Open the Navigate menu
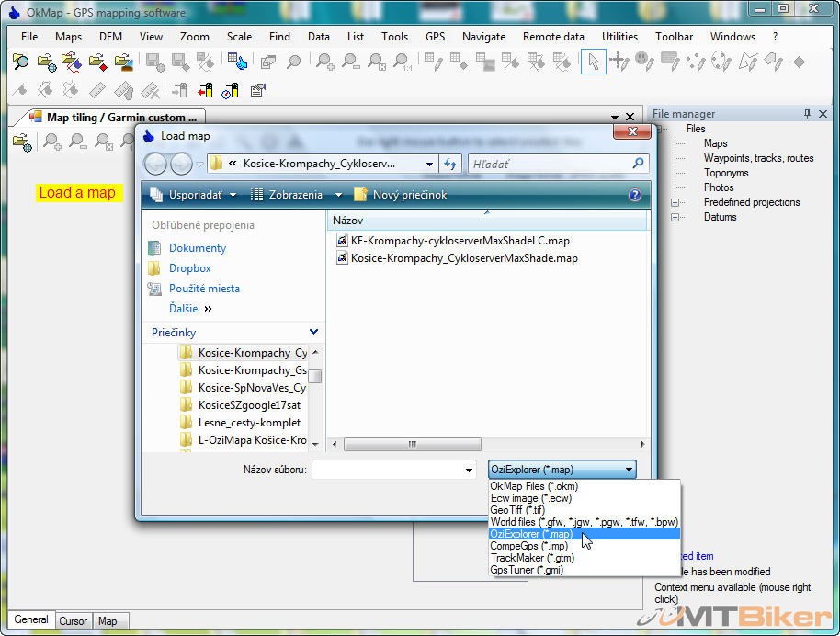This screenshot has width=840, height=636. point(483,37)
